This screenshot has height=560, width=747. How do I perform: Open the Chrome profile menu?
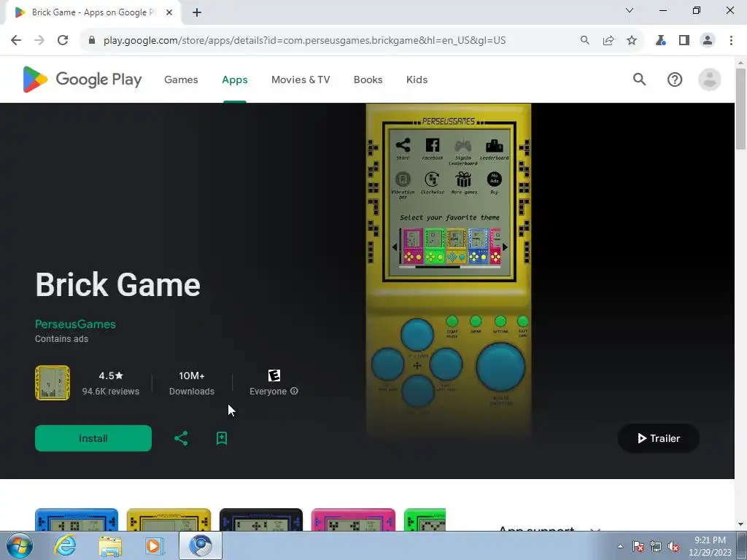click(708, 40)
